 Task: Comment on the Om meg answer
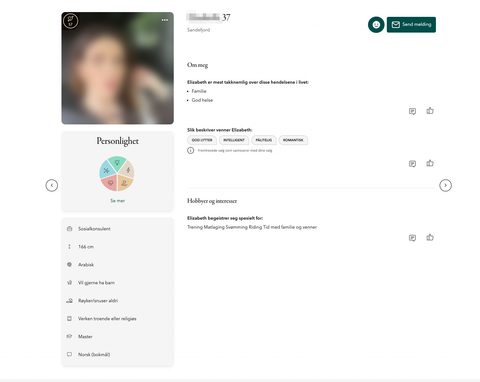click(x=412, y=111)
